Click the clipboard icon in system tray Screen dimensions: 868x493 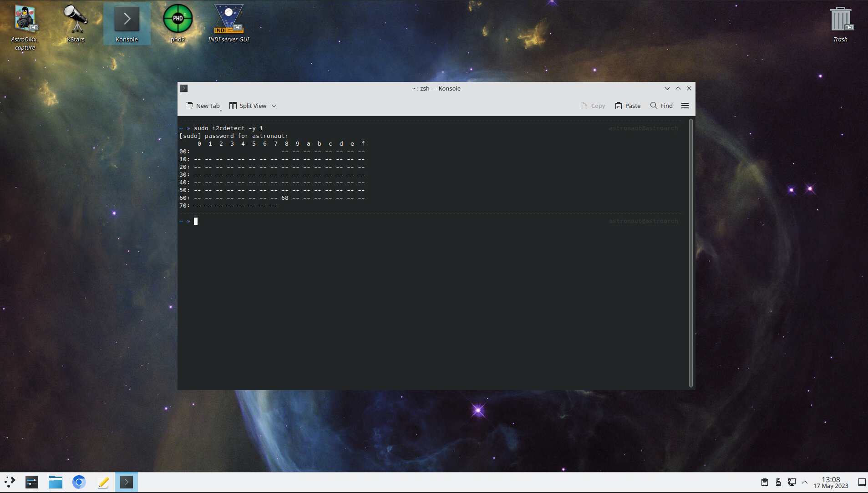pyautogui.click(x=765, y=482)
